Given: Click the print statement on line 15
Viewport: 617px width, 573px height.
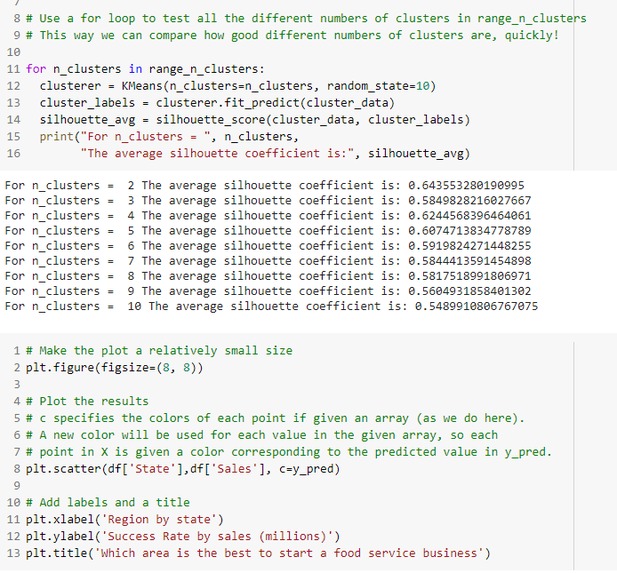Looking at the screenshot, I should (x=169, y=137).
